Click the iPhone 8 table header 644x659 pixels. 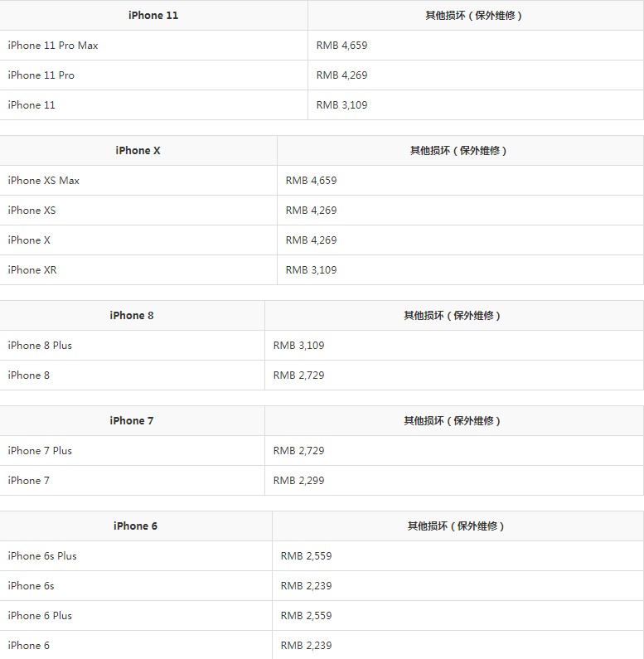tap(132, 315)
